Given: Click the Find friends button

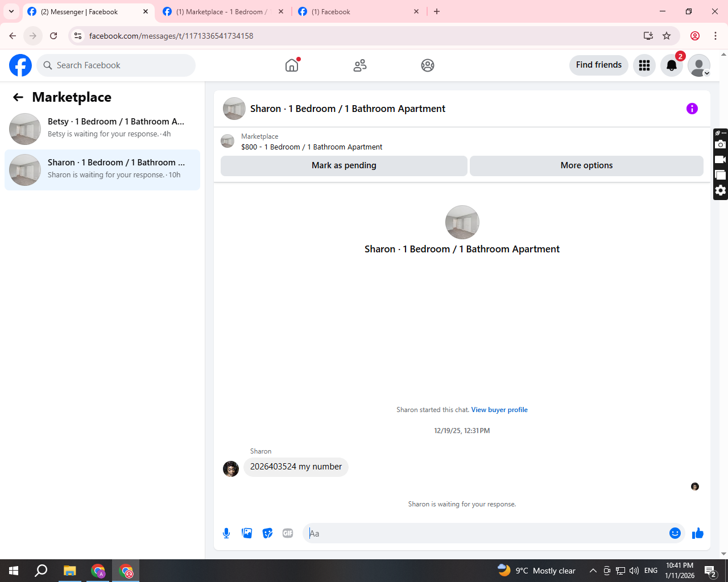Looking at the screenshot, I should 599,65.
